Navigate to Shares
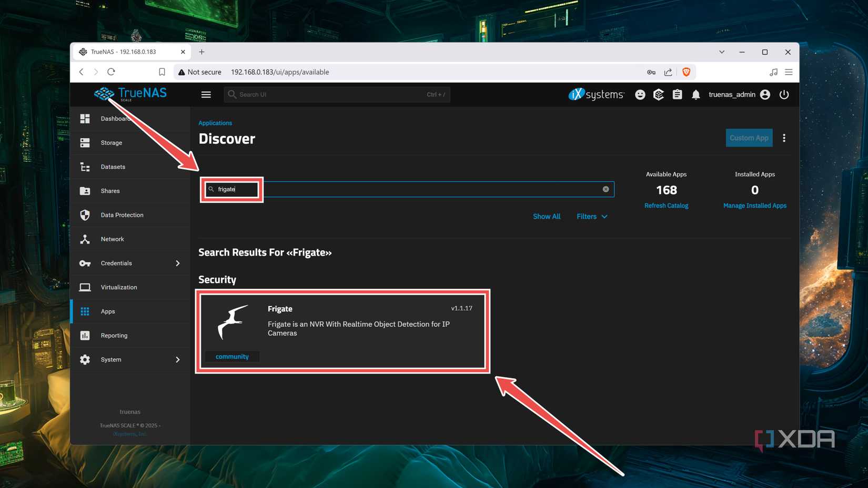Screen dimensions: 868x488 click(130, 191)
